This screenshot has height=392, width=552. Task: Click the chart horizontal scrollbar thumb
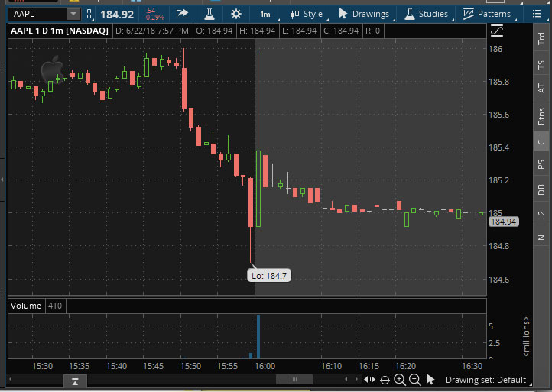click(x=294, y=379)
